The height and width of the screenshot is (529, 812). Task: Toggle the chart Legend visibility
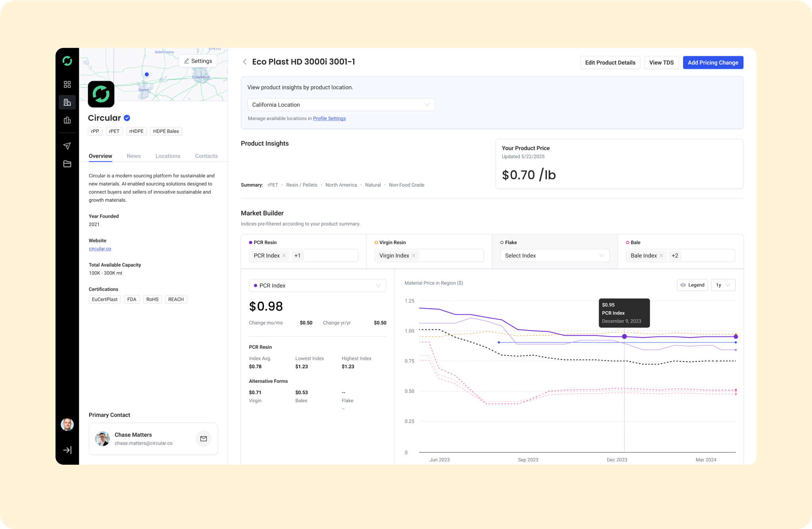click(692, 285)
